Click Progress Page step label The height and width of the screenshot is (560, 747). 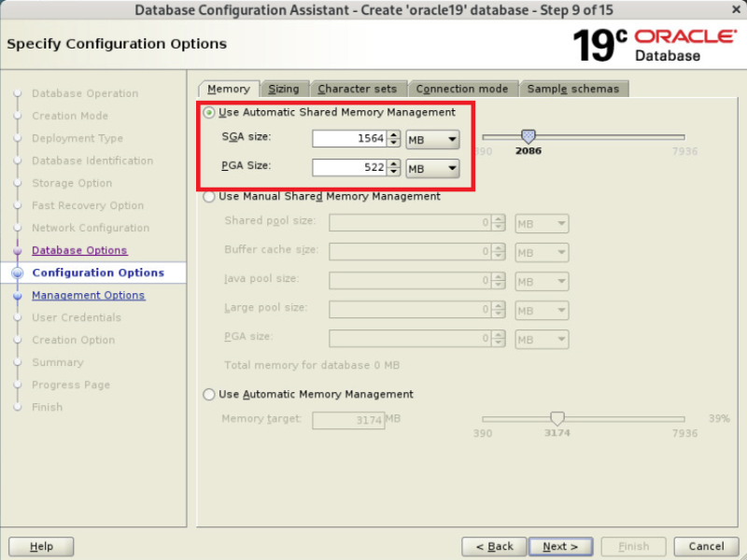[71, 385]
